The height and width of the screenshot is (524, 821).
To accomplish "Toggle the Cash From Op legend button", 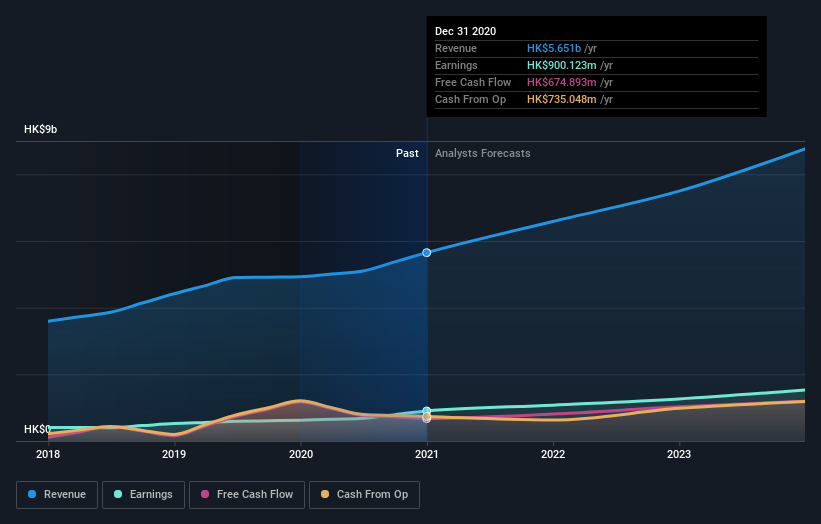I will [x=364, y=495].
